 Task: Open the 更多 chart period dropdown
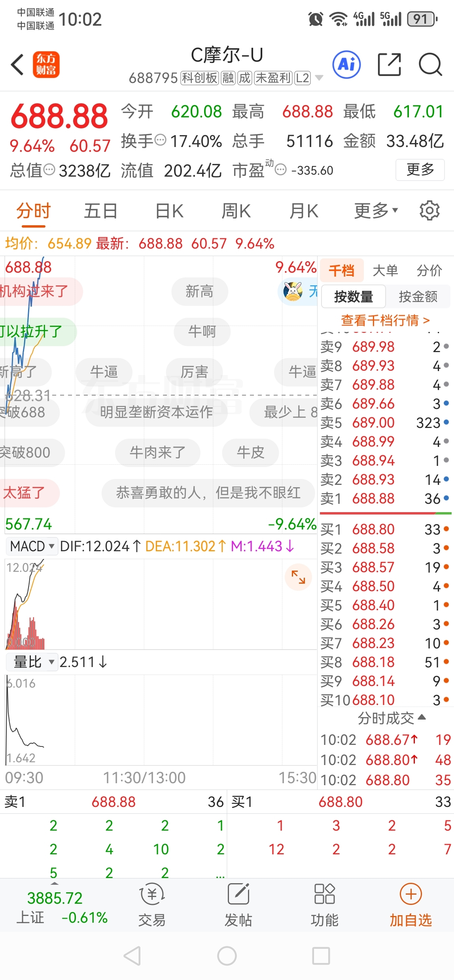tap(376, 211)
